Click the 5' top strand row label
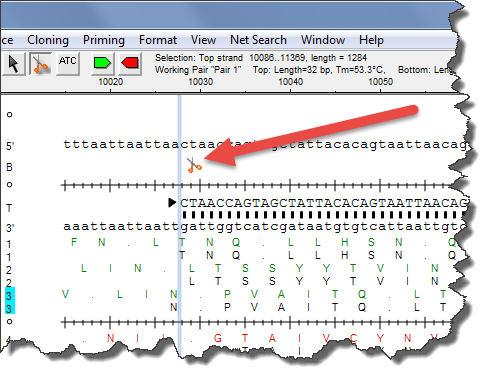 click(10, 146)
